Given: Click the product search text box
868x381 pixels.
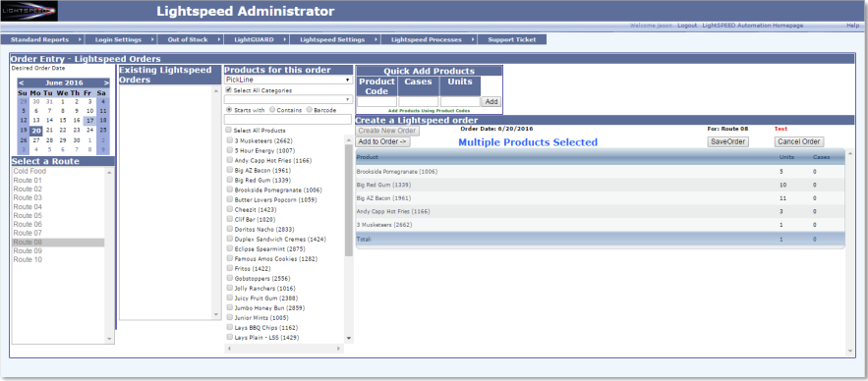Looking at the screenshot, I should (x=287, y=120).
